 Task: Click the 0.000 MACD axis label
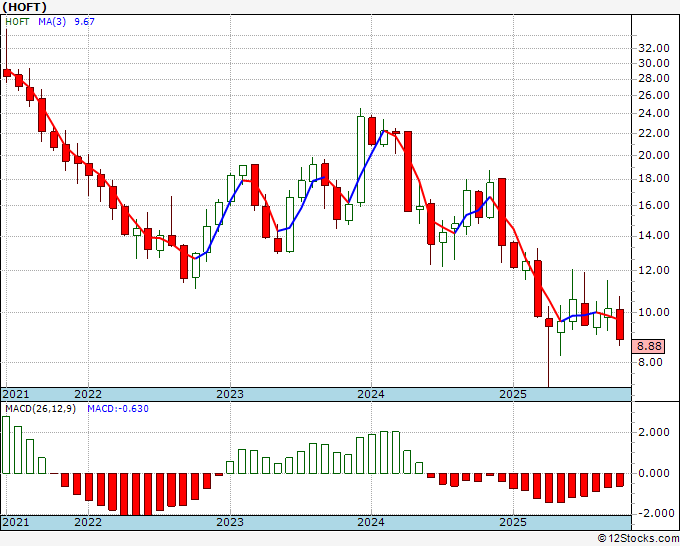coord(654,473)
